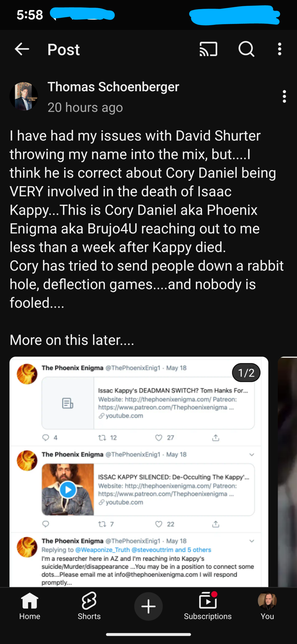Go to the Home tab

point(30,606)
